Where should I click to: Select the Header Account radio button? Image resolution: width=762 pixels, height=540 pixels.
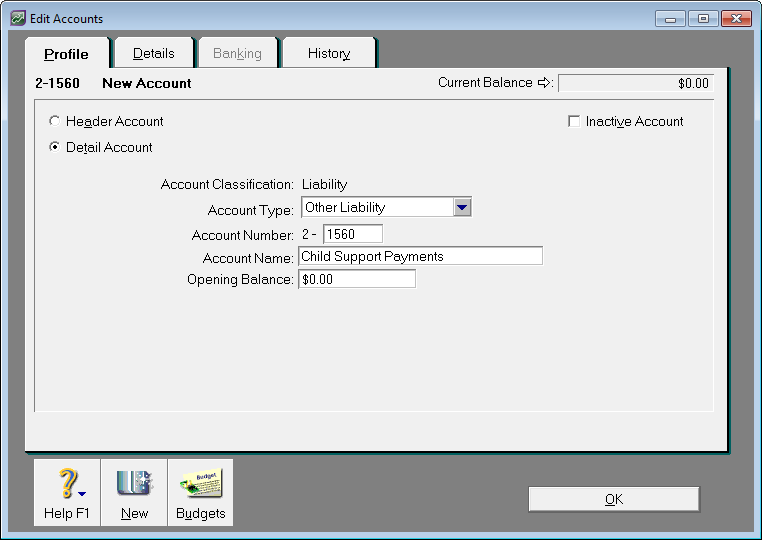[54, 121]
